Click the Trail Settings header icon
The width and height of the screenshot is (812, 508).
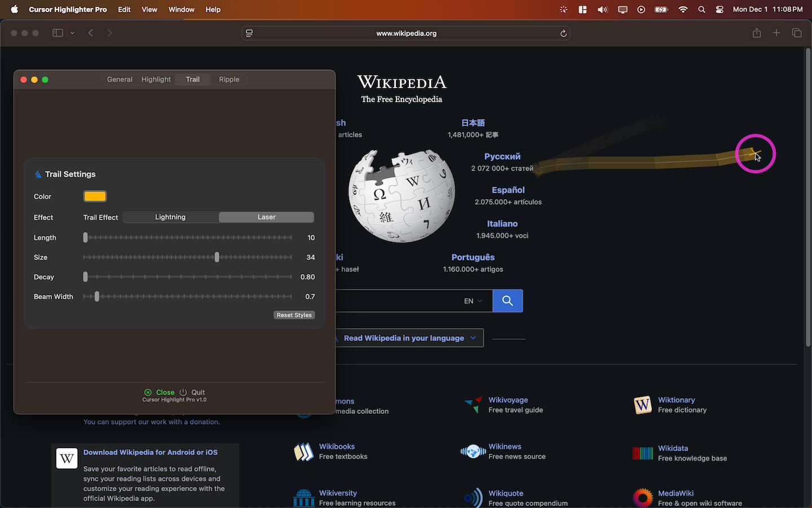click(38, 174)
